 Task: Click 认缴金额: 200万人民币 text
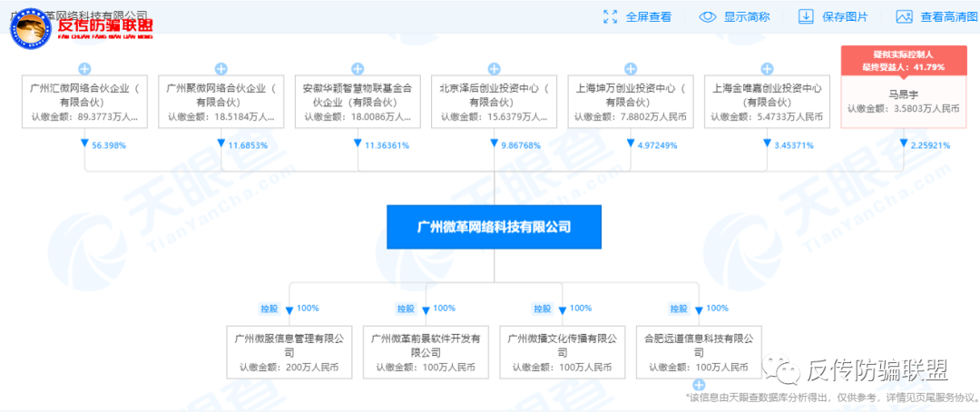coord(289,368)
